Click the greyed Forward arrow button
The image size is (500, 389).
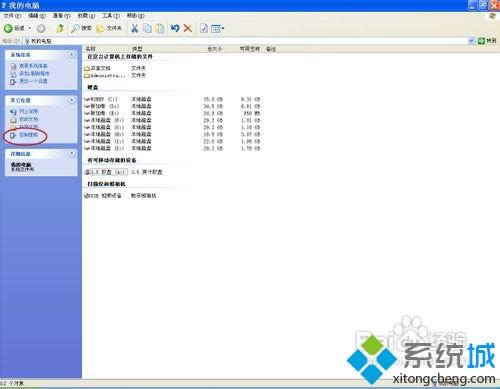41,29
